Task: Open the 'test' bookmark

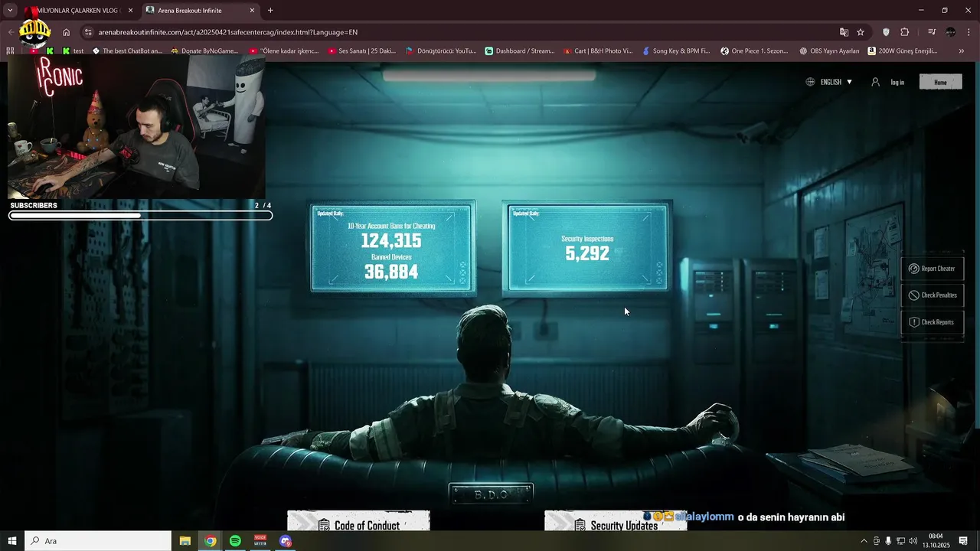Action: point(73,51)
